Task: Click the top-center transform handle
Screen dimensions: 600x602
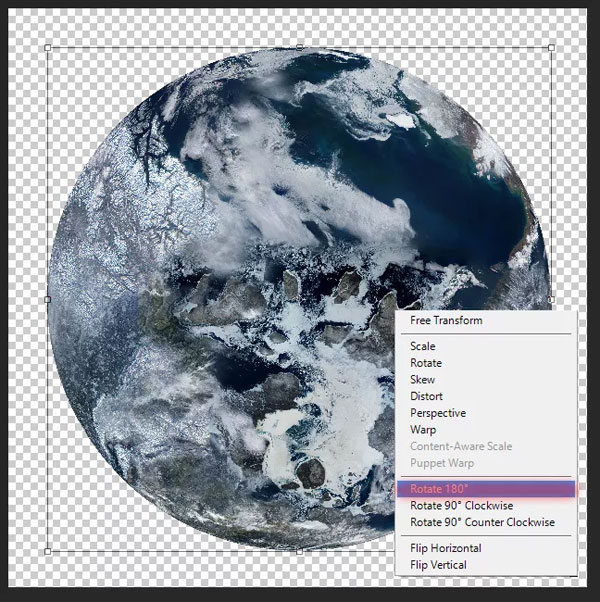Action: pyautogui.click(x=299, y=47)
